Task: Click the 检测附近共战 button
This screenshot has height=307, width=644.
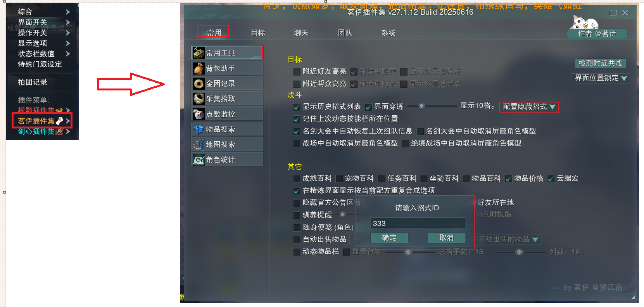Action: tap(600, 63)
